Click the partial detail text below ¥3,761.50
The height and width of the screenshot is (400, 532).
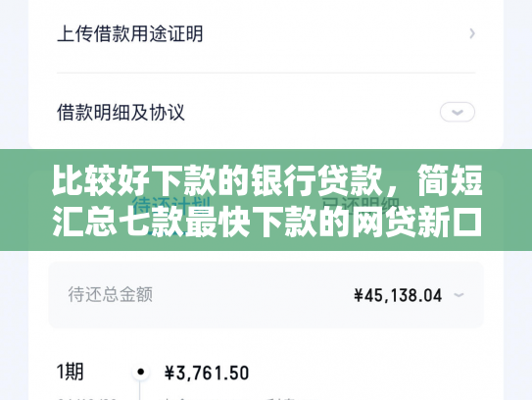pos(230,399)
